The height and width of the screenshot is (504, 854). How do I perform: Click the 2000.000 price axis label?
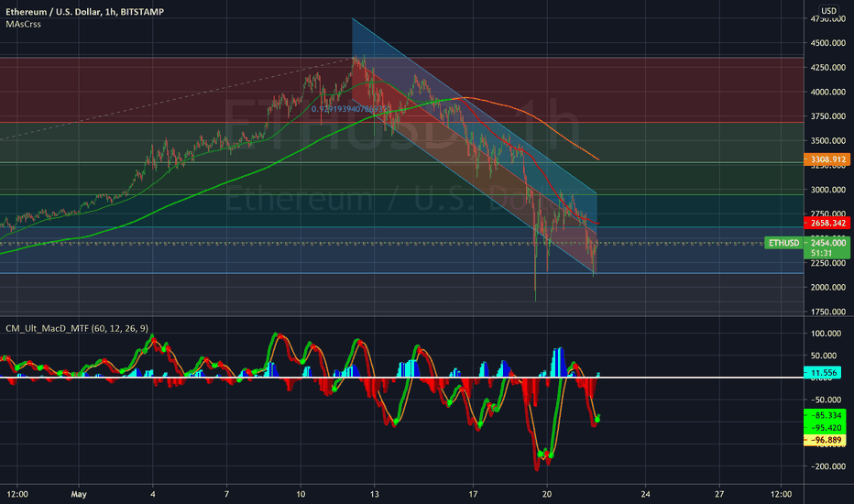827,287
